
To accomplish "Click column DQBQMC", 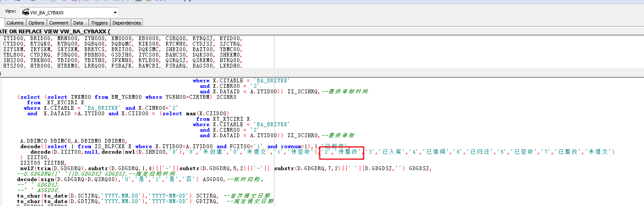I will pyautogui.click(x=121, y=44).
